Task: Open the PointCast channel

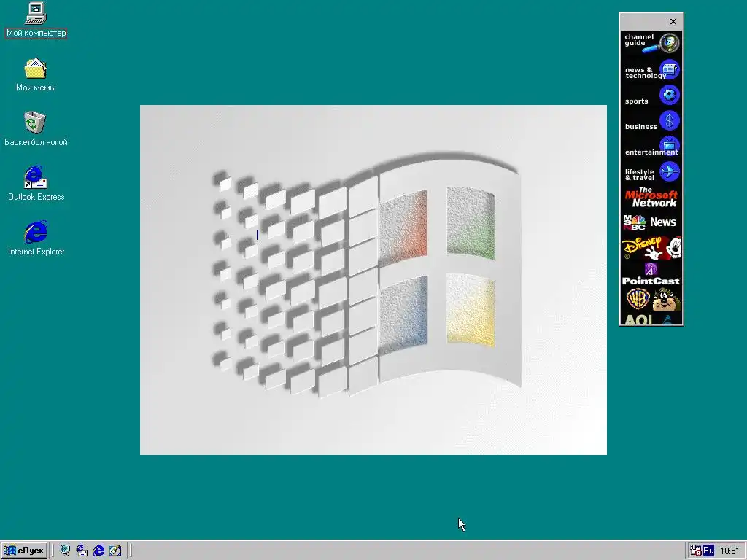Action: click(651, 275)
